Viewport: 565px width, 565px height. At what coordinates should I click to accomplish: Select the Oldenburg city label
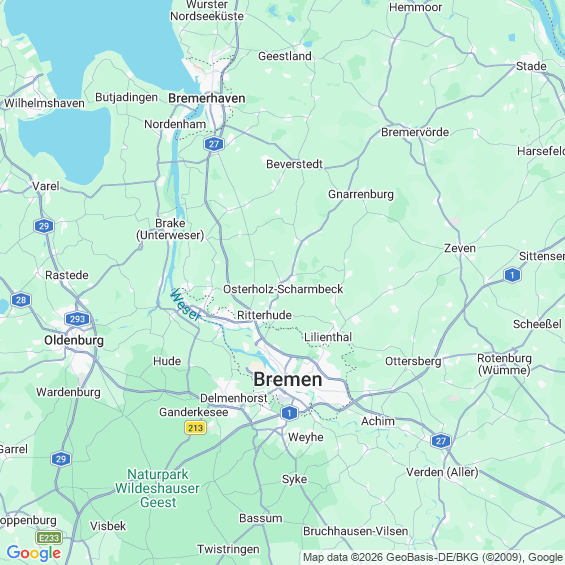(74, 340)
